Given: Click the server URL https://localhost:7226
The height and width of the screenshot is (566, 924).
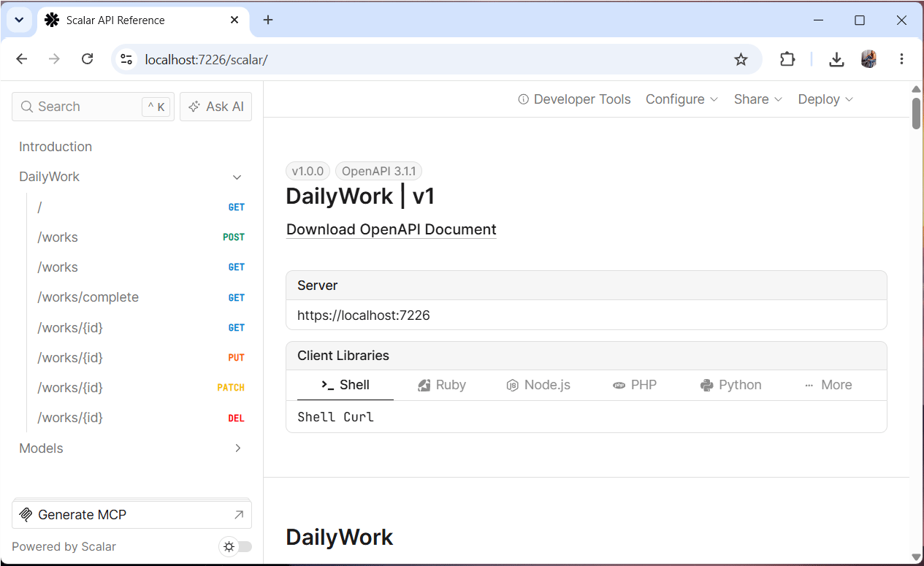Looking at the screenshot, I should (x=364, y=315).
